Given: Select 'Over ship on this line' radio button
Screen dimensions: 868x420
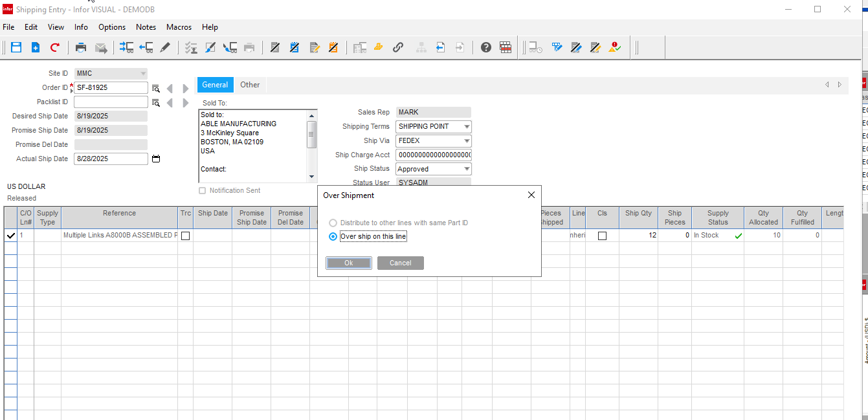Looking at the screenshot, I should pos(333,237).
